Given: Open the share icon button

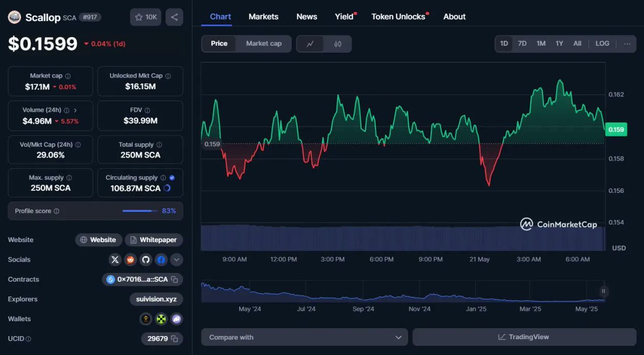Looking at the screenshot, I should [174, 17].
